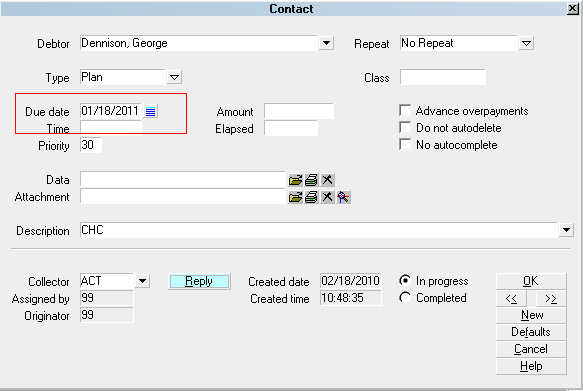Click into the Due date field

pyautogui.click(x=111, y=111)
